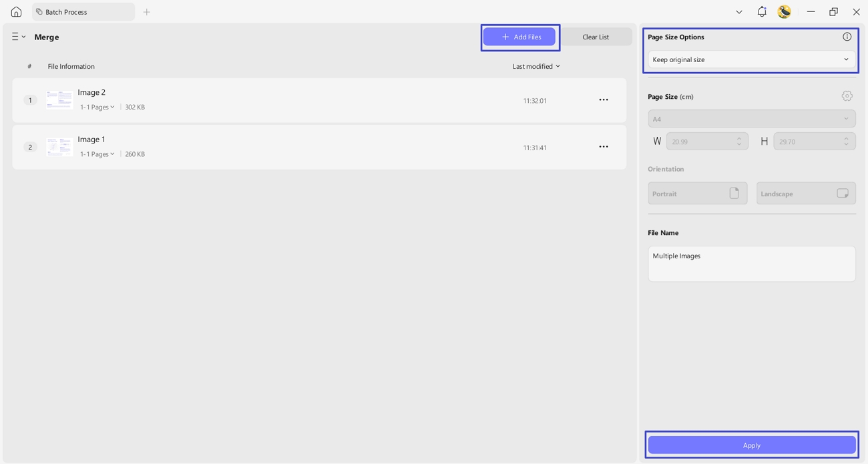Expand page range of Image 1
This screenshot has height=464, width=868.
pyautogui.click(x=97, y=154)
